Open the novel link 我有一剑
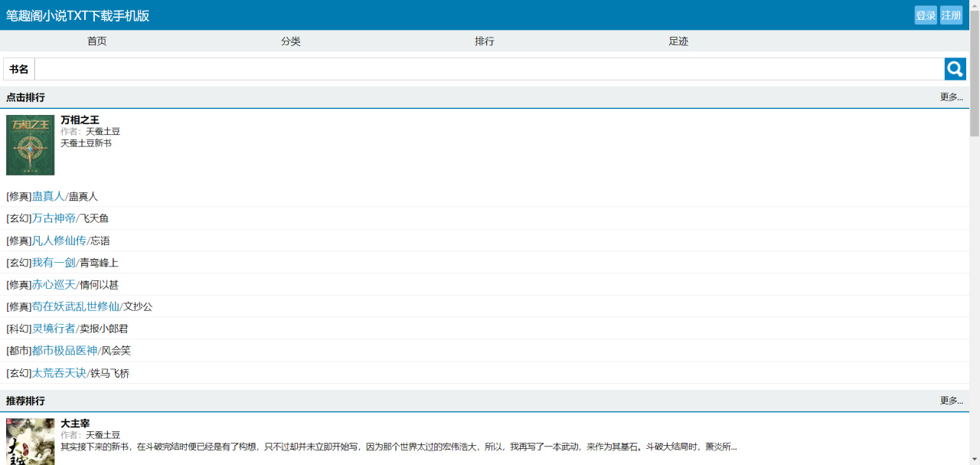This screenshot has width=980, height=465. 54,263
